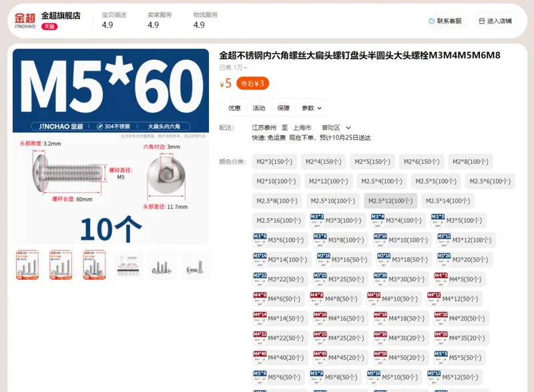Viewport: 534px width, 392px height.
Task: Click the 上海市 destination city
Action: (302, 127)
